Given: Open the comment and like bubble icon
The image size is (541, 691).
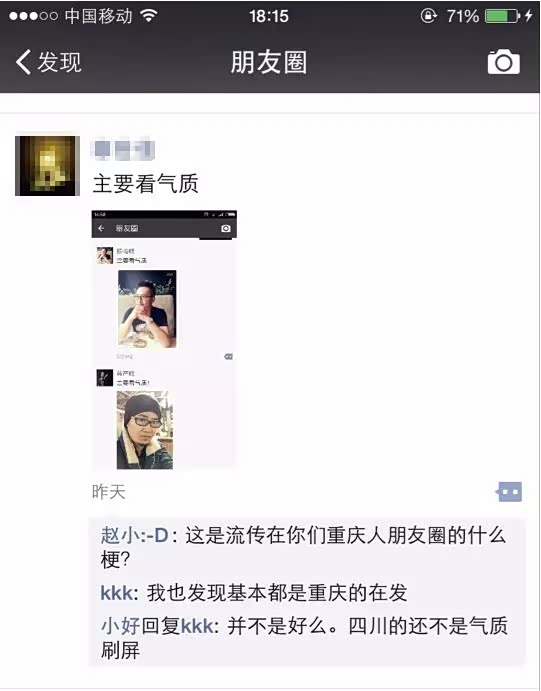Looking at the screenshot, I should 509,492.
